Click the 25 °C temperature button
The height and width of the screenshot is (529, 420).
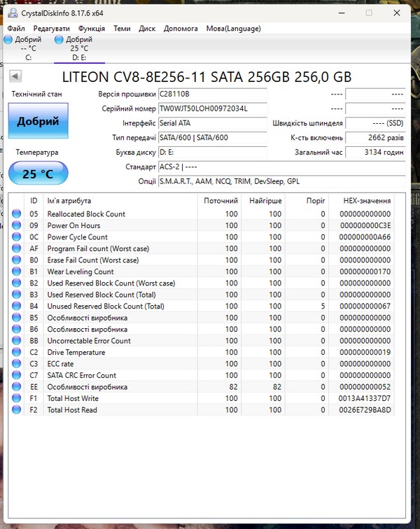coord(38,174)
